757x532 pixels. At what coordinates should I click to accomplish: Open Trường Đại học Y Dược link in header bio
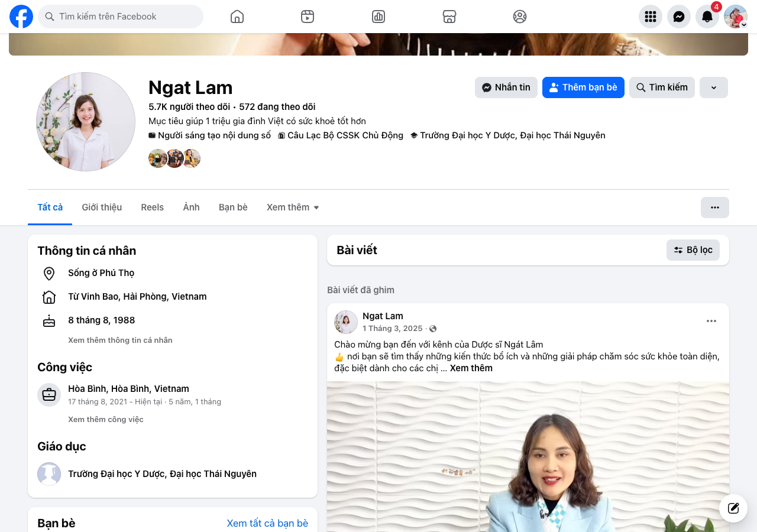513,135
